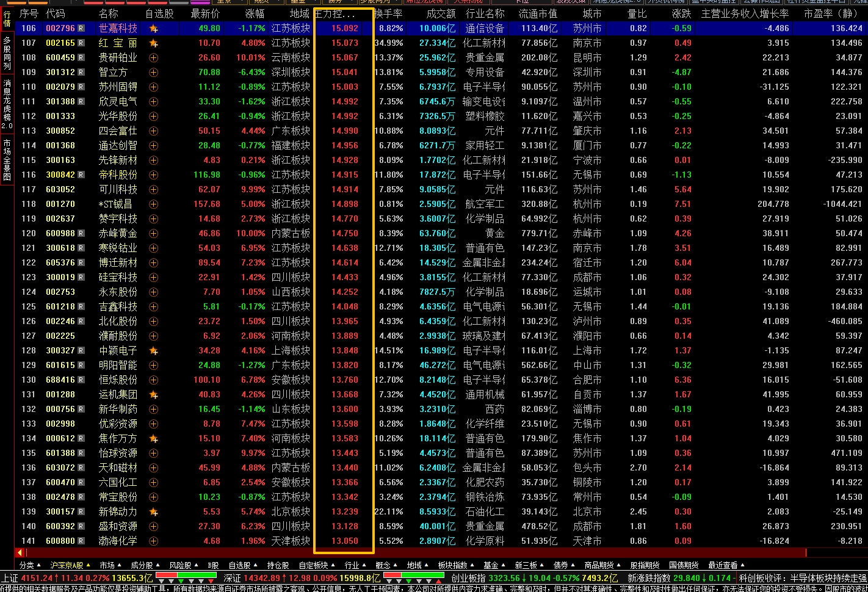Open 消息龙虎榜 2.0 in sidebar

pos(7,104)
